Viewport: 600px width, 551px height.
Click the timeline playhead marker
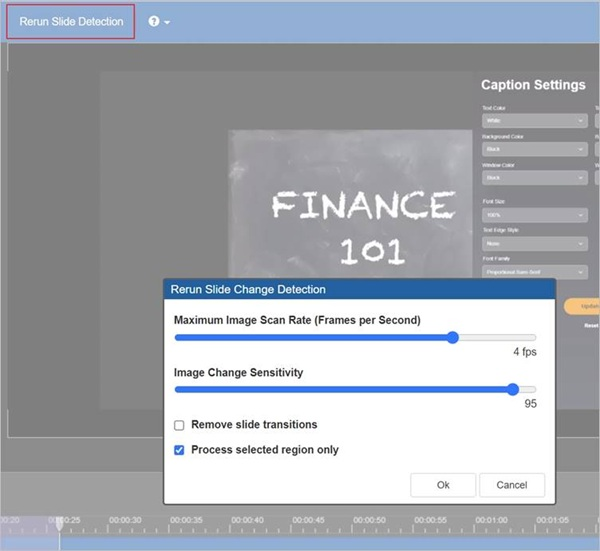59,524
